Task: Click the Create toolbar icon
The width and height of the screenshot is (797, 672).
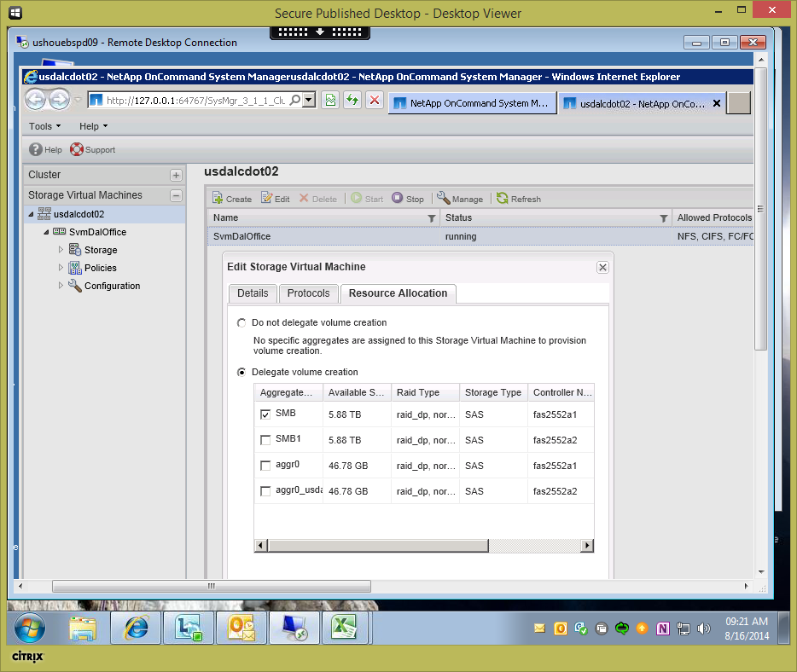Action: pyautogui.click(x=218, y=199)
